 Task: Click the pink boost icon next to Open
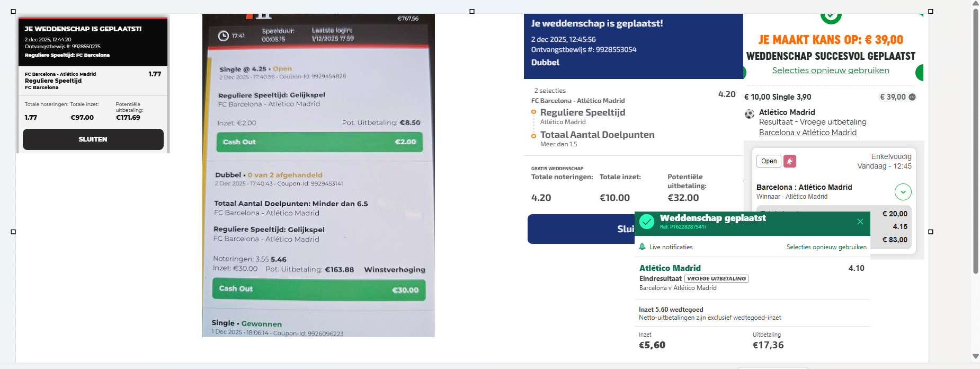pyautogui.click(x=790, y=161)
